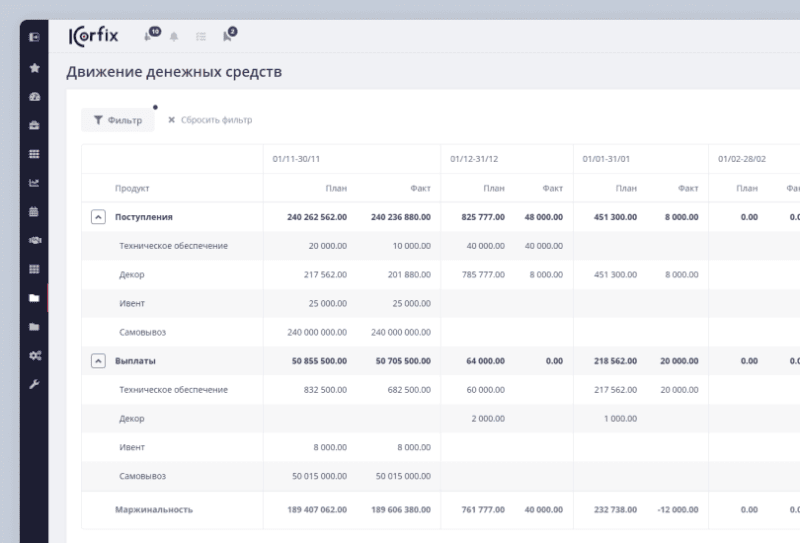The height and width of the screenshot is (543, 800).
Task: Collapse the Выплаты group
Action: click(98, 361)
